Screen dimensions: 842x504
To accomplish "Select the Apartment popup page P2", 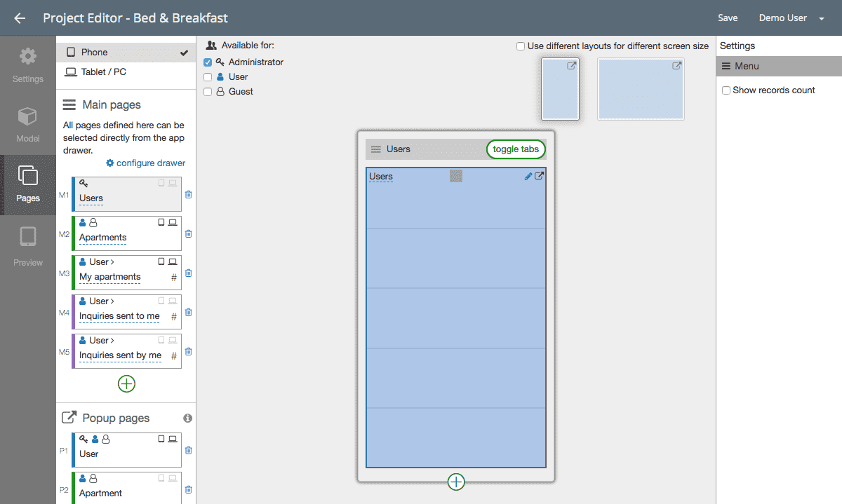I will (x=126, y=488).
